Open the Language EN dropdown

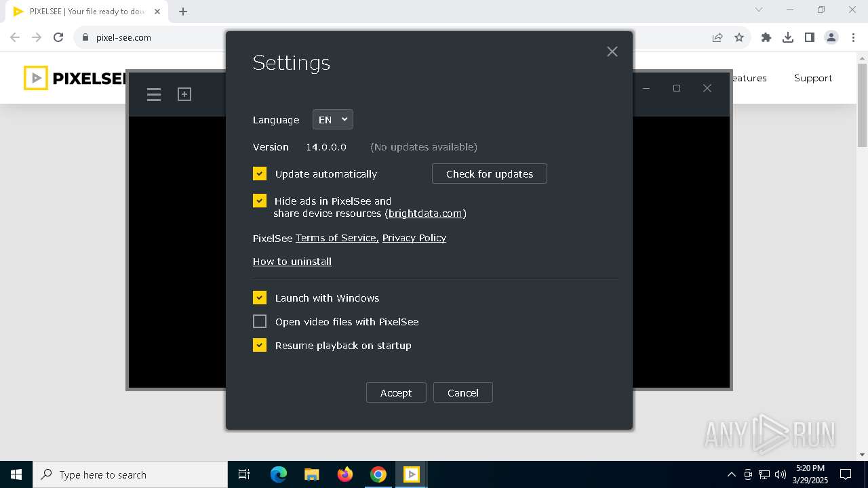click(332, 119)
